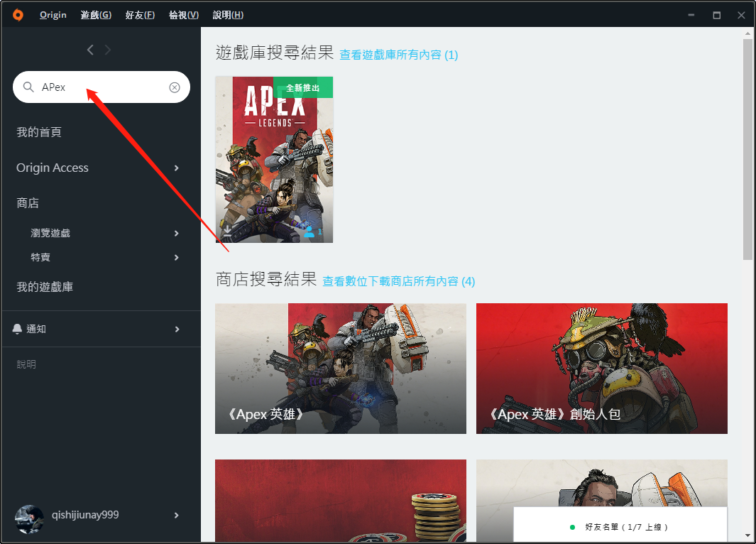Screen dimensions: 756x544
Task: Click 全新推出 badge on Apex cover
Action: (x=303, y=88)
